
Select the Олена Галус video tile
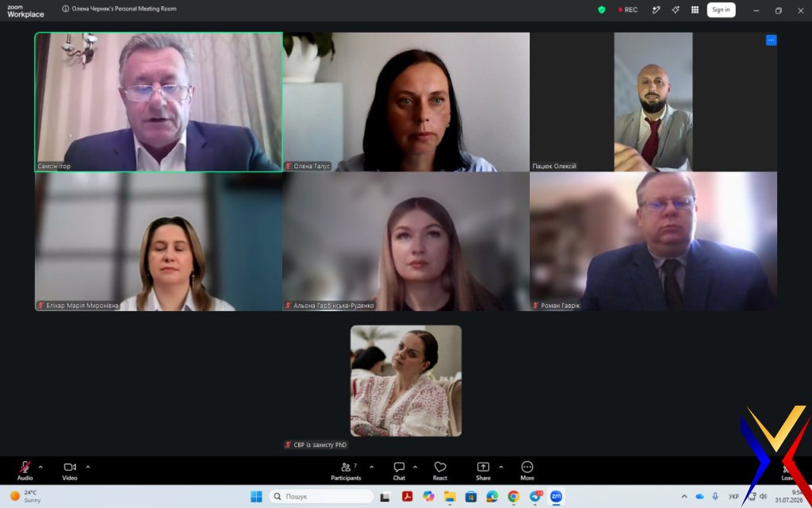point(406,102)
